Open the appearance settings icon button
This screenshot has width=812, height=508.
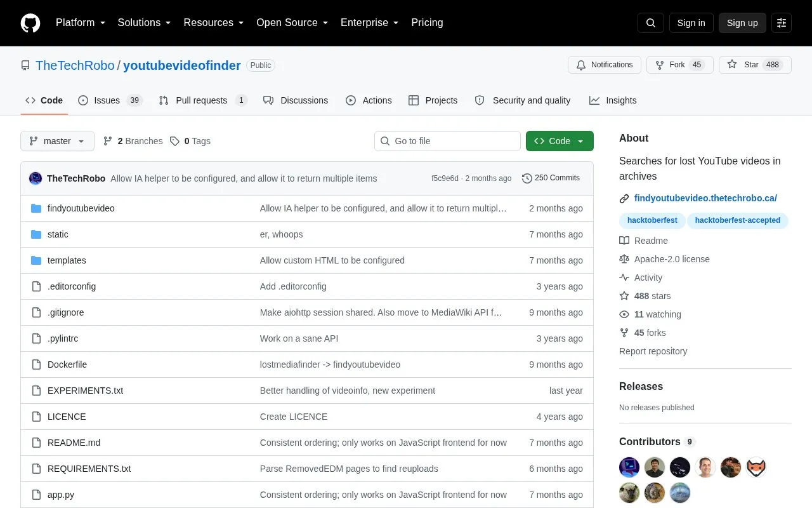point(782,23)
